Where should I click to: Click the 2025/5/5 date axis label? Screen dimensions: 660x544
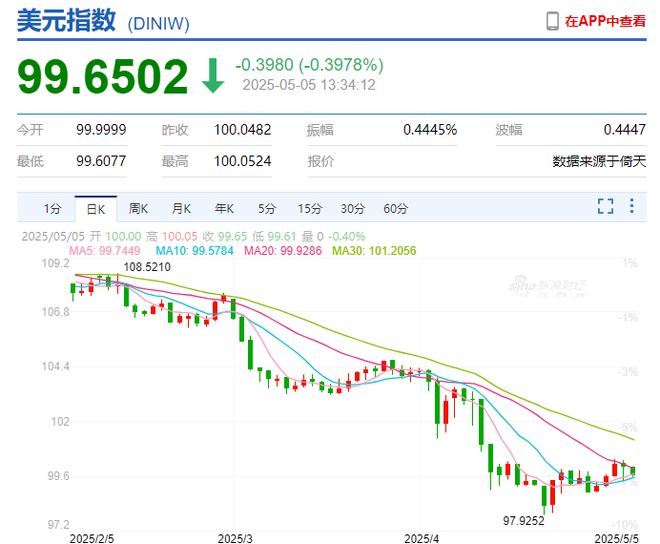click(616, 538)
